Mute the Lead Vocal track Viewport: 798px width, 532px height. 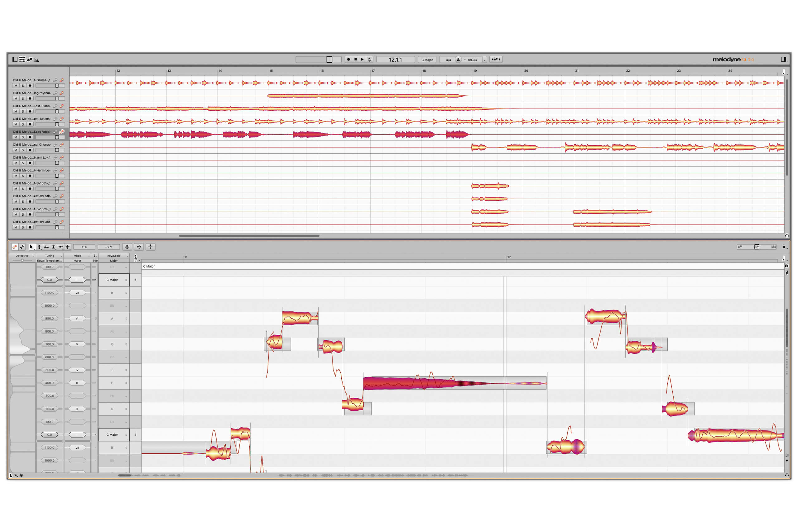[16, 137]
